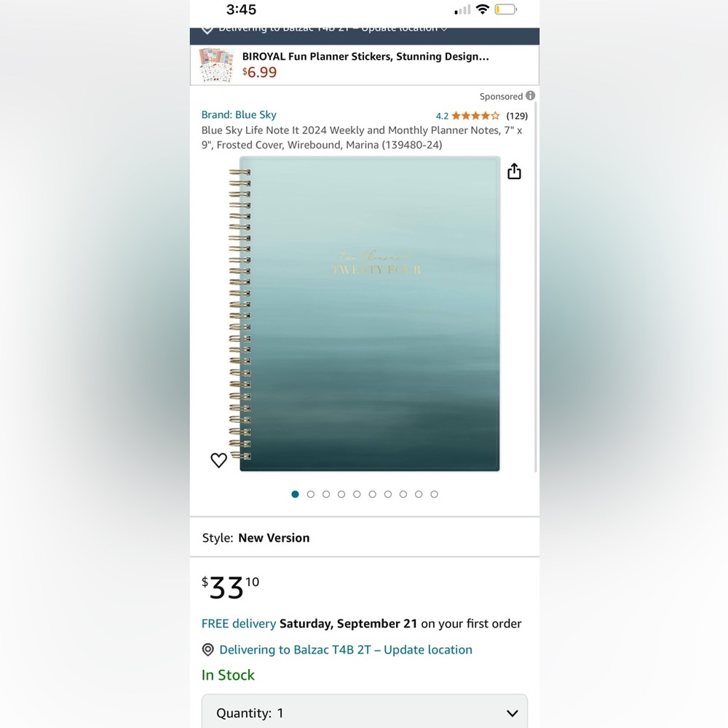Click the star rating icons
The width and height of the screenshot is (728, 728).
coord(475,116)
